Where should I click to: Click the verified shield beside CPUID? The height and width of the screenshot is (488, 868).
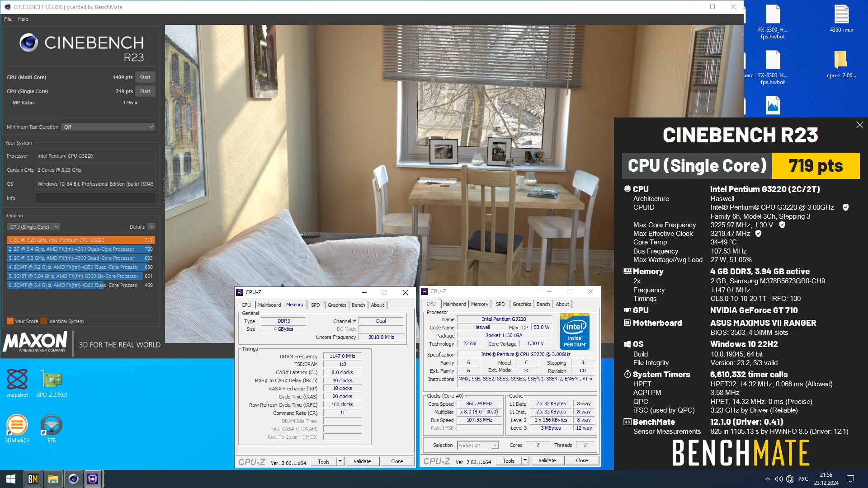845,207
